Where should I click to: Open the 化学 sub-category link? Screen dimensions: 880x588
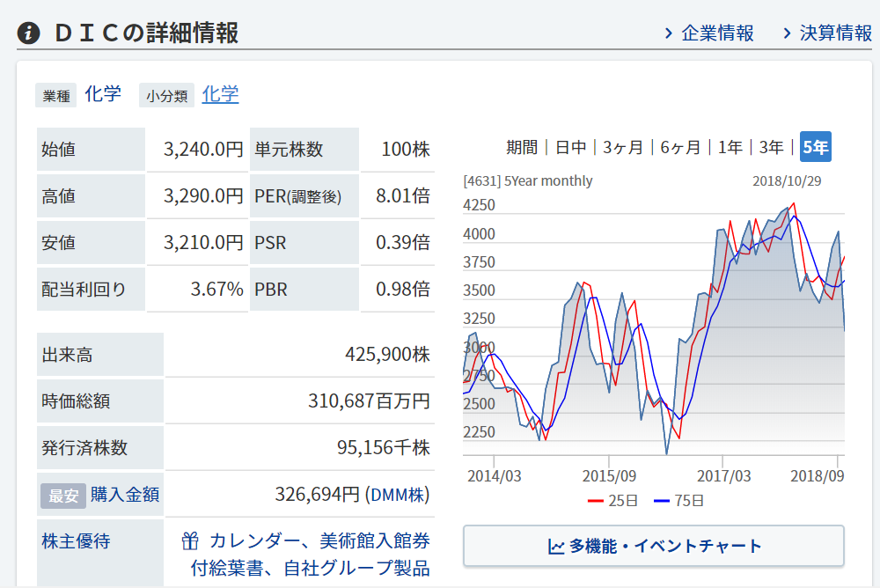coord(220,94)
